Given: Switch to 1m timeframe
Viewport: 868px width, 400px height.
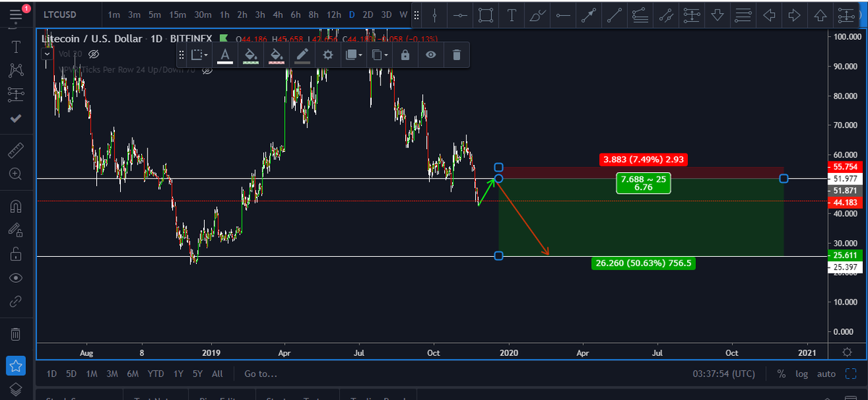Looking at the screenshot, I should pyautogui.click(x=114, y=14).
